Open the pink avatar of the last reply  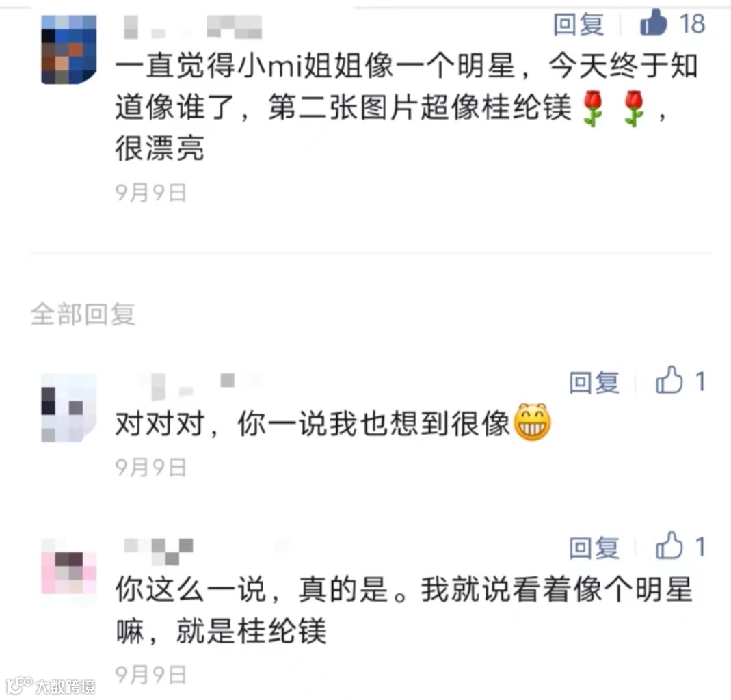[69, 572]
